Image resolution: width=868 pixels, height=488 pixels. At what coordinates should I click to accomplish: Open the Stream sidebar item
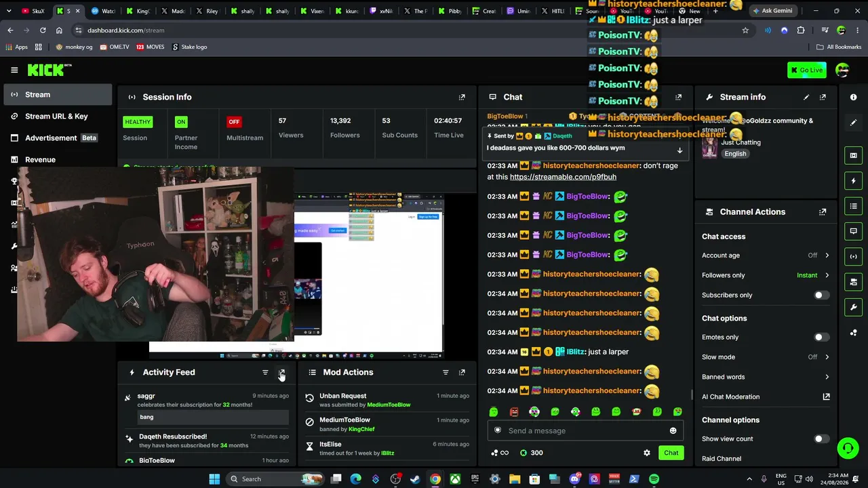click(x=58, y=94)
